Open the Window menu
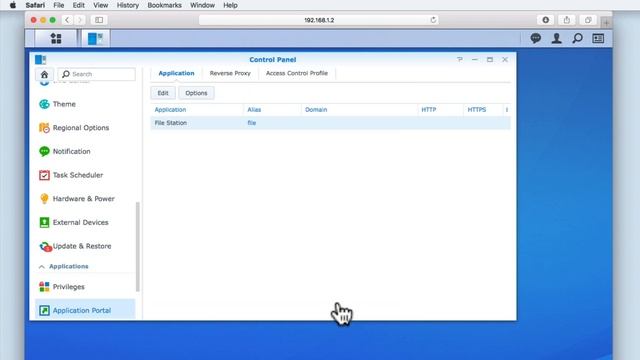This screenshot has width=640, height=360. [x=202, y=5]
